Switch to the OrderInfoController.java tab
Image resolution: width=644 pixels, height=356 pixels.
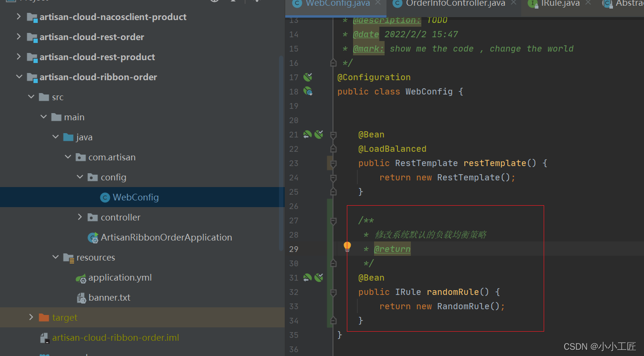point(455,3)
